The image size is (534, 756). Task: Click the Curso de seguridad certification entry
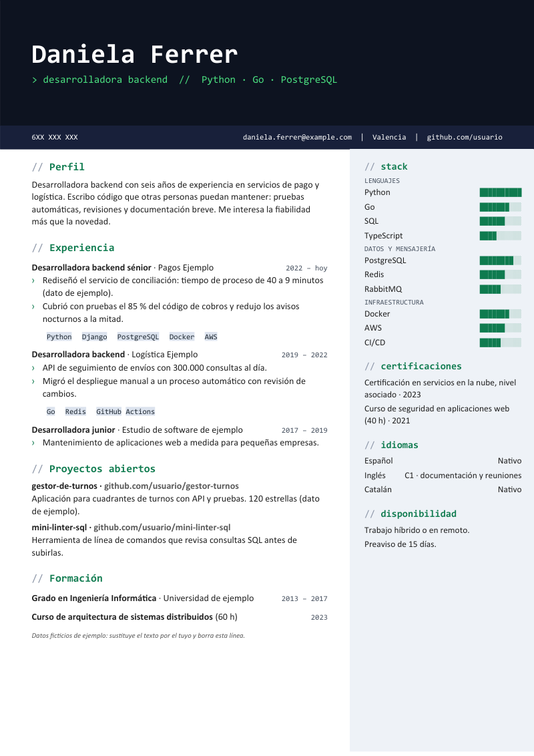coord(437,415)
